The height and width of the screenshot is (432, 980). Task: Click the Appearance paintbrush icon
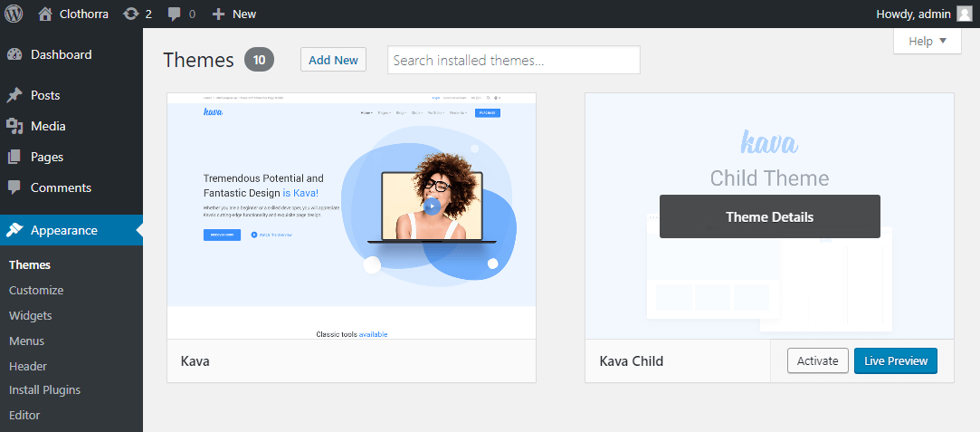pyautogui.click(x=14, y=230)
